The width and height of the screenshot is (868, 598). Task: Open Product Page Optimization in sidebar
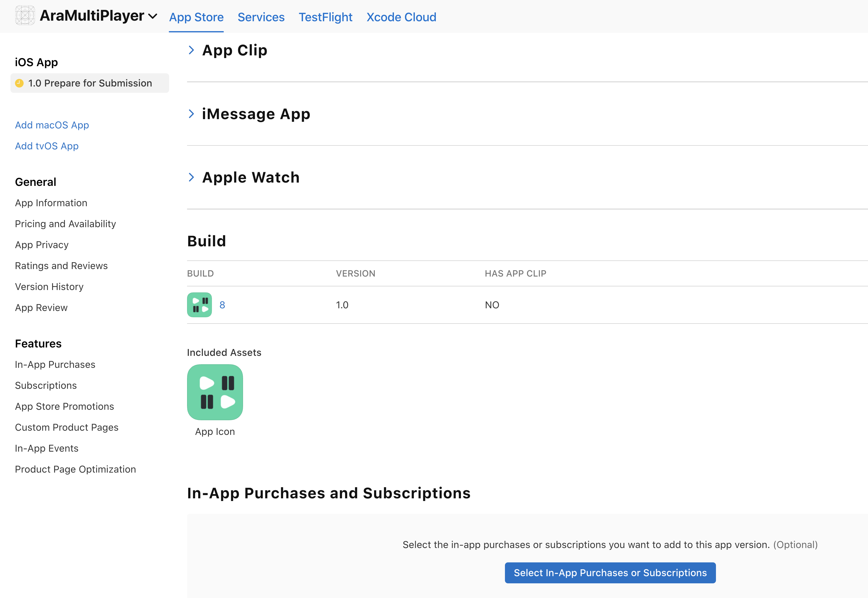tap(75, 470)
